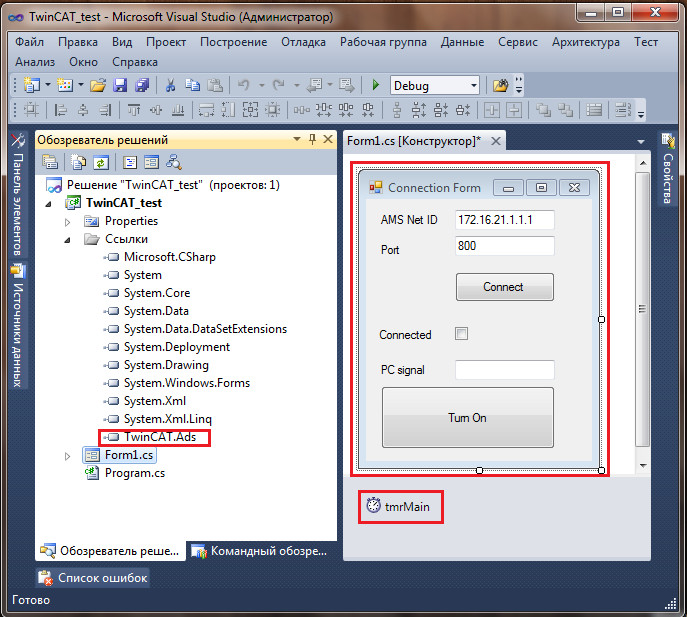Select the Form1.cs [Конструктор] tab
The width and height of the screenshot is (687, 617).
coord(414,141)
